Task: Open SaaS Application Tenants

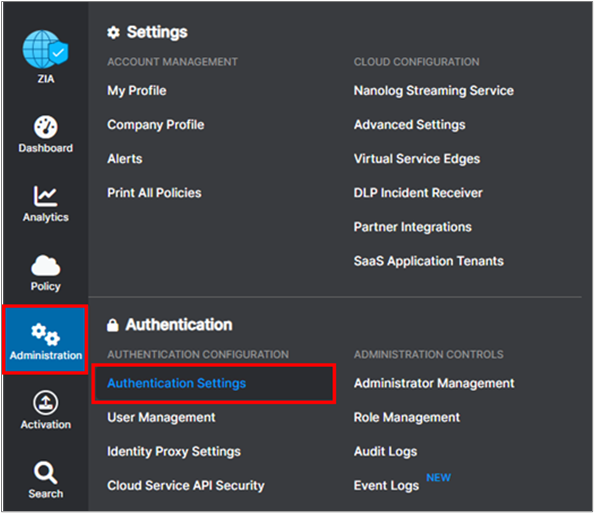Action: pyautogui.click(x=428, y=261)
